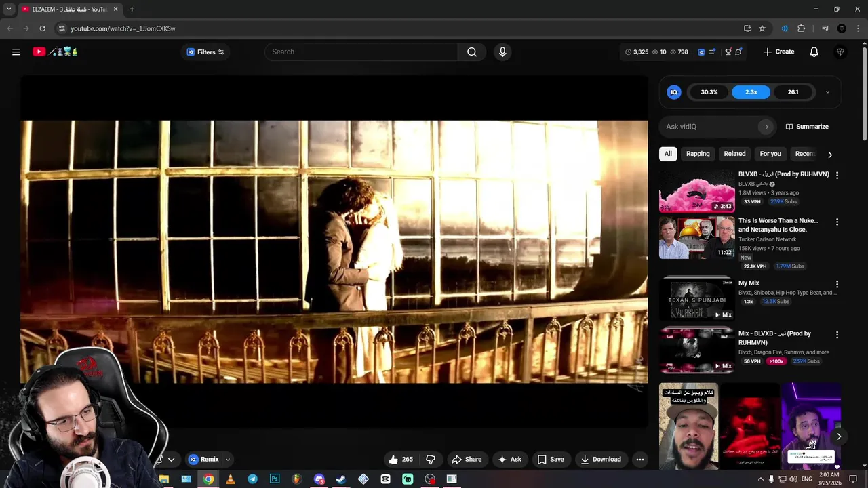Viewport: 868px width, 488px height.
Task: Click the Download button
Action: (x=601, y=459)
